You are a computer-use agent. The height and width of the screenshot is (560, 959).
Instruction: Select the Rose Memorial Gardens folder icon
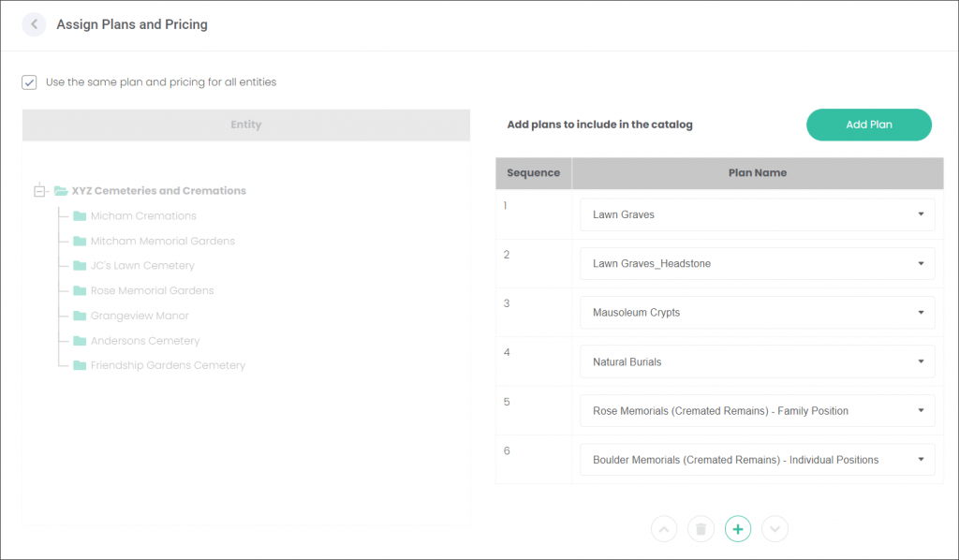click(x=80, y=290)
